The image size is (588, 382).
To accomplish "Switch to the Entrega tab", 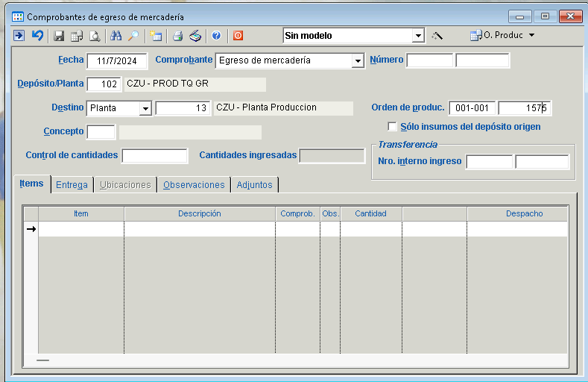I will [72, 184].
